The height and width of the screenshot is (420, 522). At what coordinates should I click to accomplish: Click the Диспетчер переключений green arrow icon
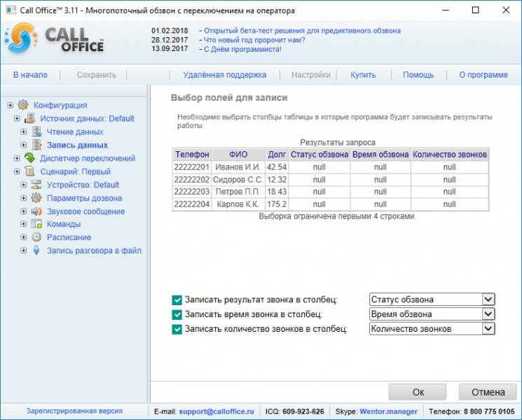(30, 158)
